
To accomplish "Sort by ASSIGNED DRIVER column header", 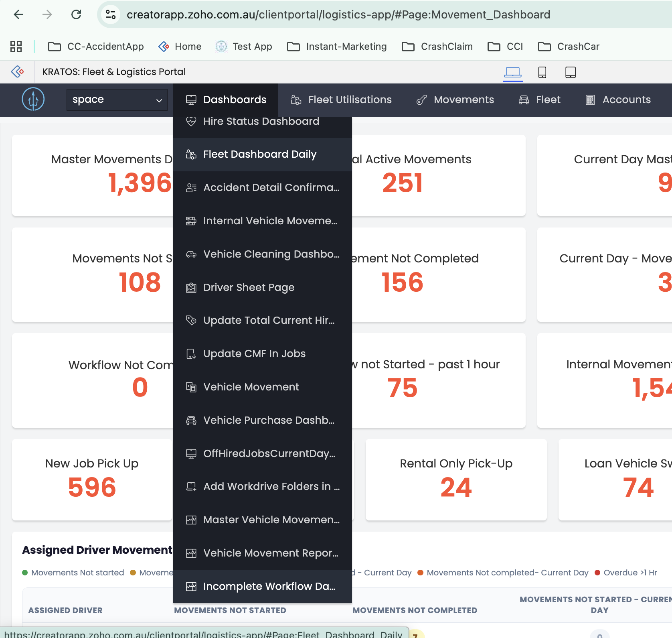I will point(65,610).
